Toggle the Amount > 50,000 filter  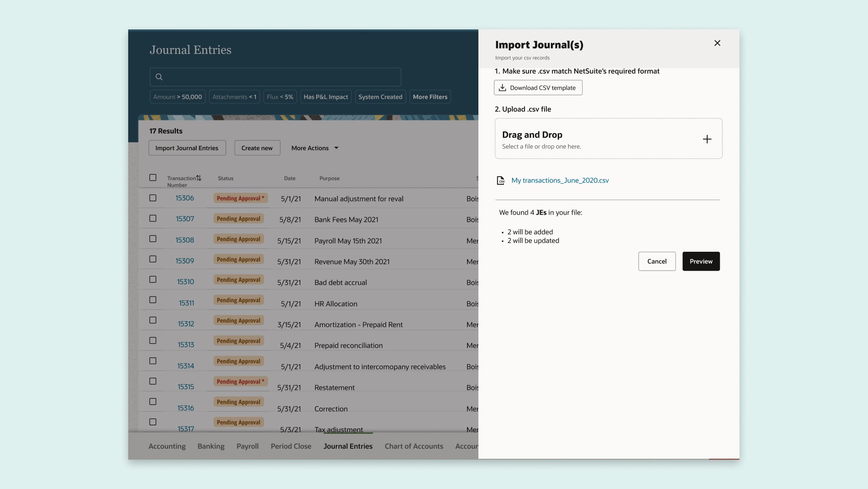pyautogui.click(x=178, y=97)
